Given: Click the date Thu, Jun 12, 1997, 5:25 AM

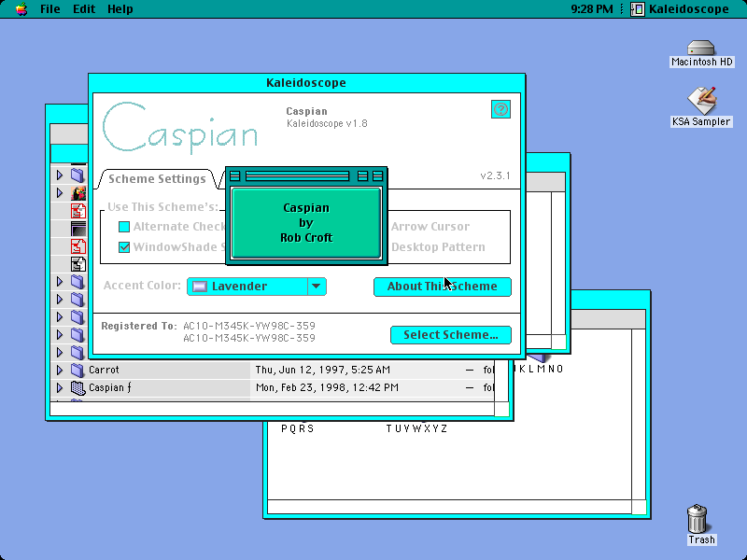Looking at the screenshot, I should click(323, 370).
